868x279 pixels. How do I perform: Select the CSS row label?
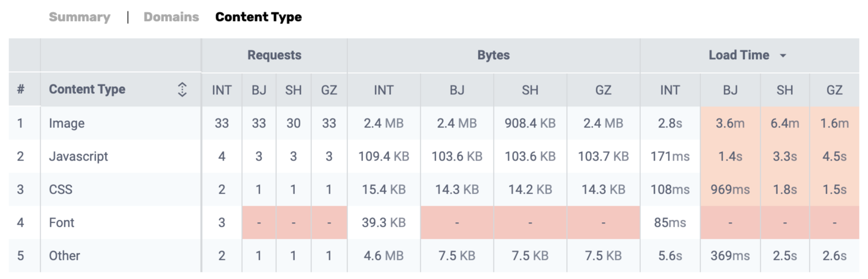coord(60,190)
